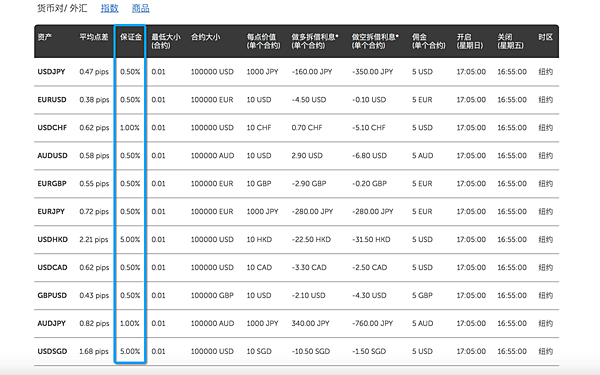Click the 资产 column header
The width and height of the screenshot is (600, 375).
click(45, 37)
